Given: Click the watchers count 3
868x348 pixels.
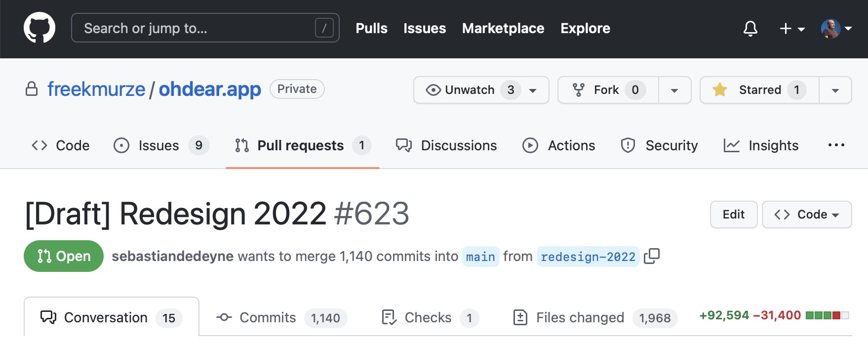Looking at the screenshot, I should coord(511,90).
